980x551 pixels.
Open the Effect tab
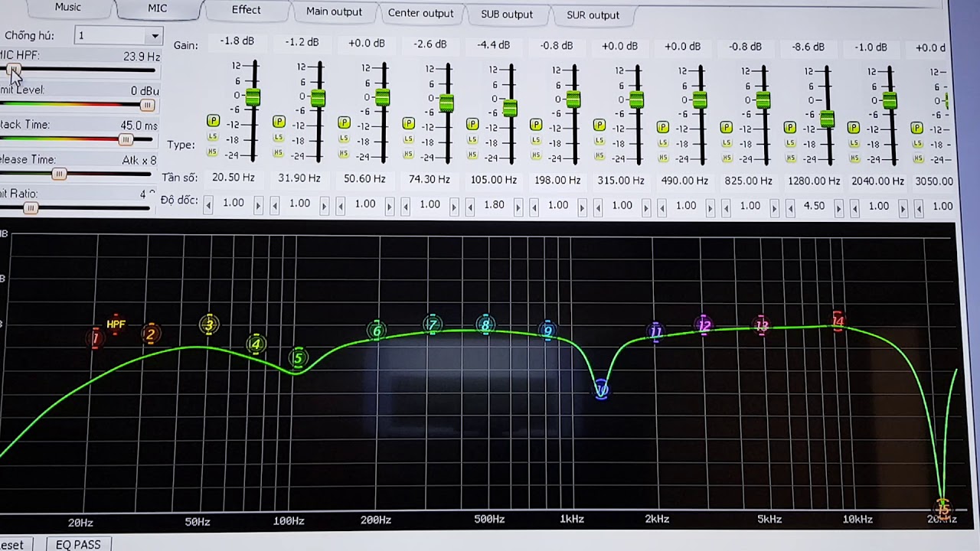246,10
